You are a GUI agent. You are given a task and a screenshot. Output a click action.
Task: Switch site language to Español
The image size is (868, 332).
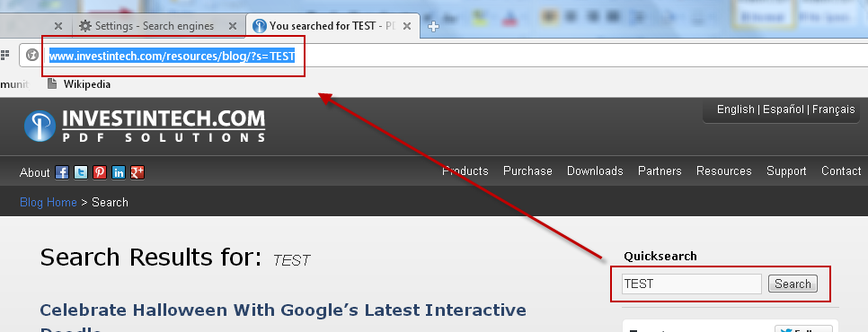coord(784,109)
